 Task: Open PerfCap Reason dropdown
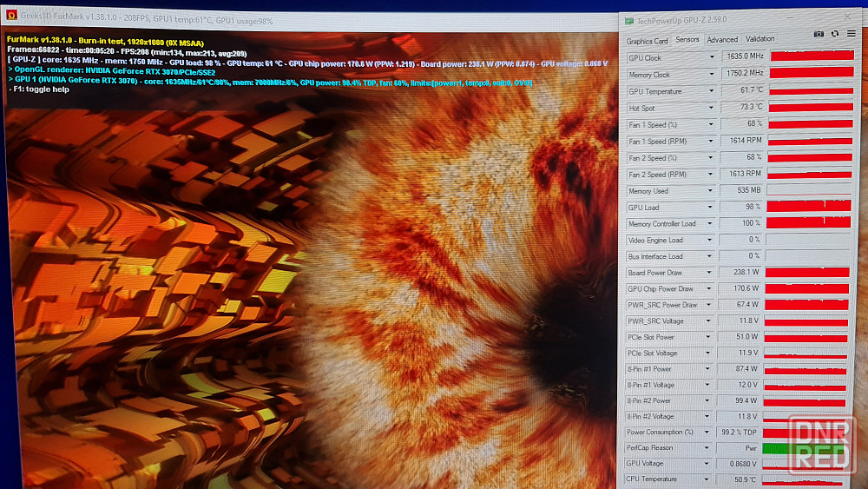pyautogui.click(x=707, y=447)
